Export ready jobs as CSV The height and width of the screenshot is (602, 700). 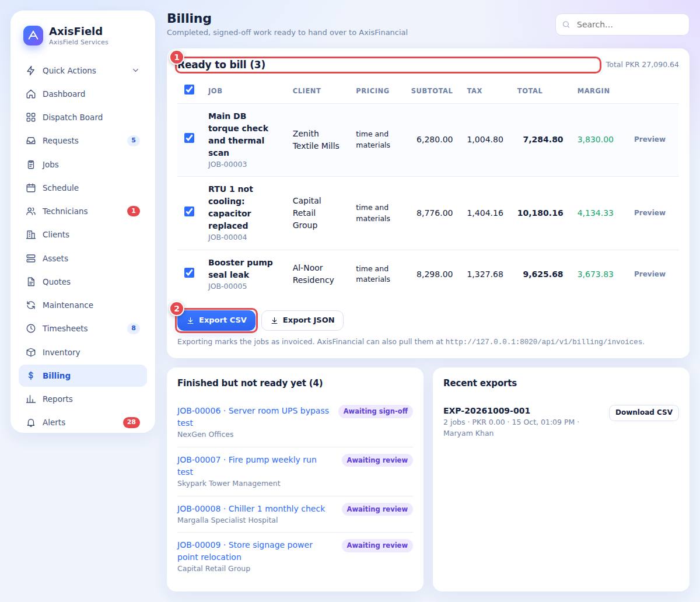pos(216,320)
